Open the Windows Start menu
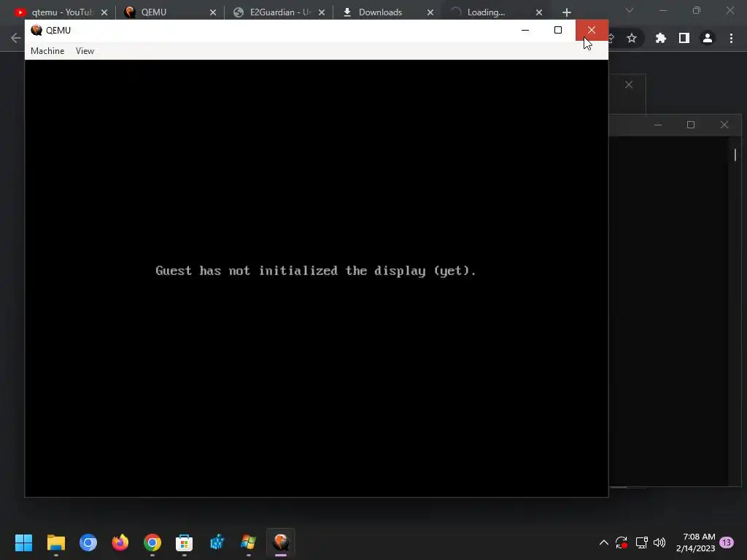 pos(23,542)
